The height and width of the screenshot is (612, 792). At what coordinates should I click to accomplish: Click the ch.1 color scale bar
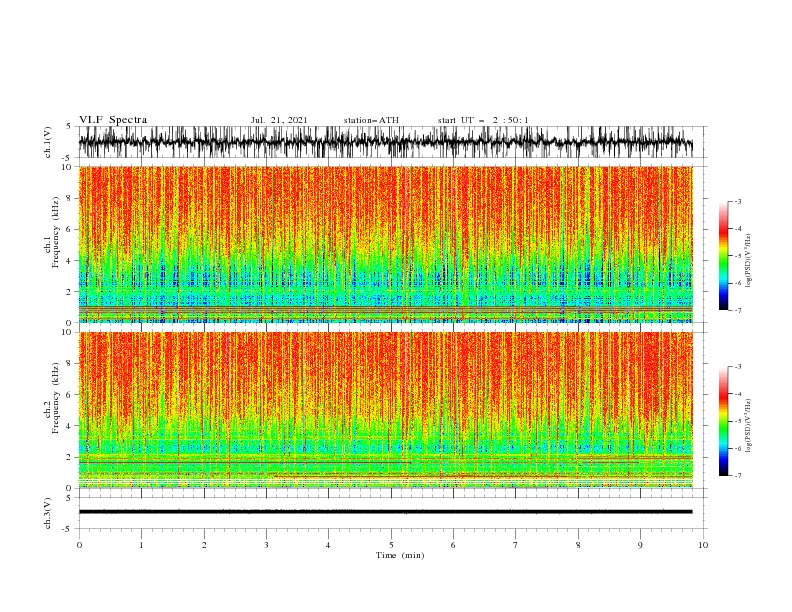(x=723, y=256)
